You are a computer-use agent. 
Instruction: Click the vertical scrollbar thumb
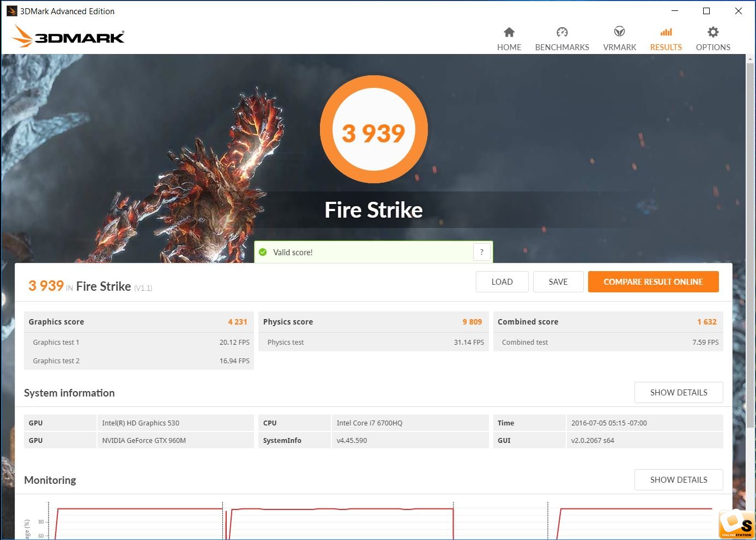(x=751, y=245)
